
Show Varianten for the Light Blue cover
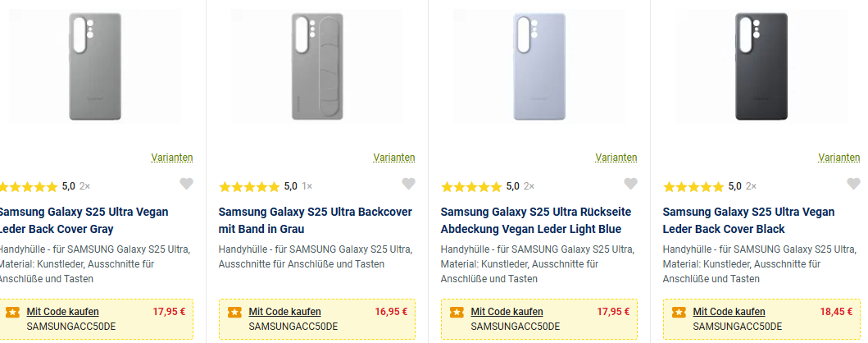616,157
